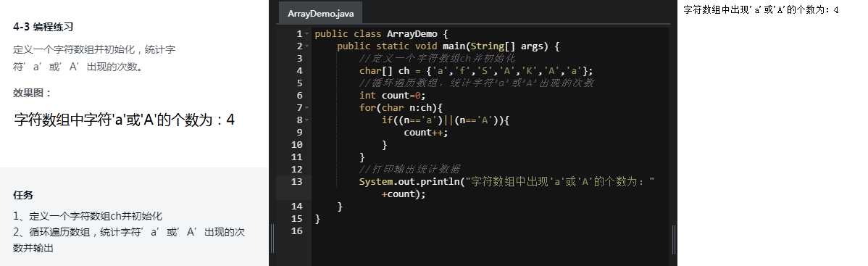
Task: Click the 'int count=0;' statement
Action: click(x=393, y=96)
